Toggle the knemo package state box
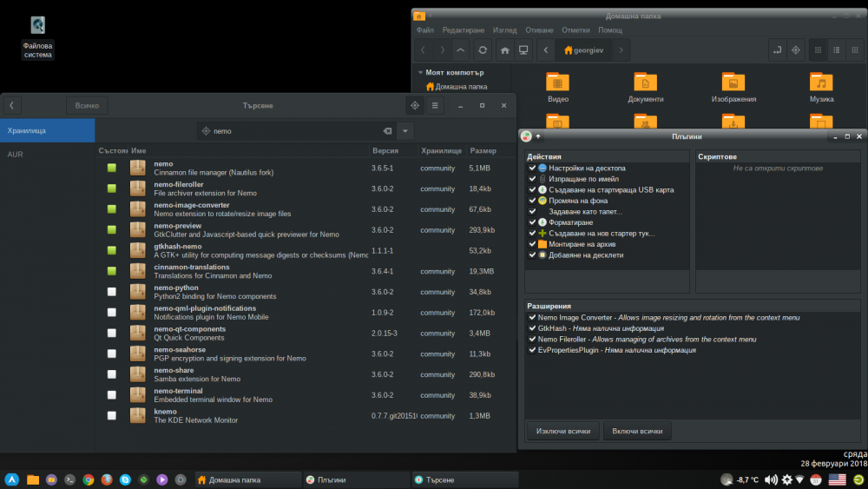Screen dimensions: 868x489 pos(112,415)
